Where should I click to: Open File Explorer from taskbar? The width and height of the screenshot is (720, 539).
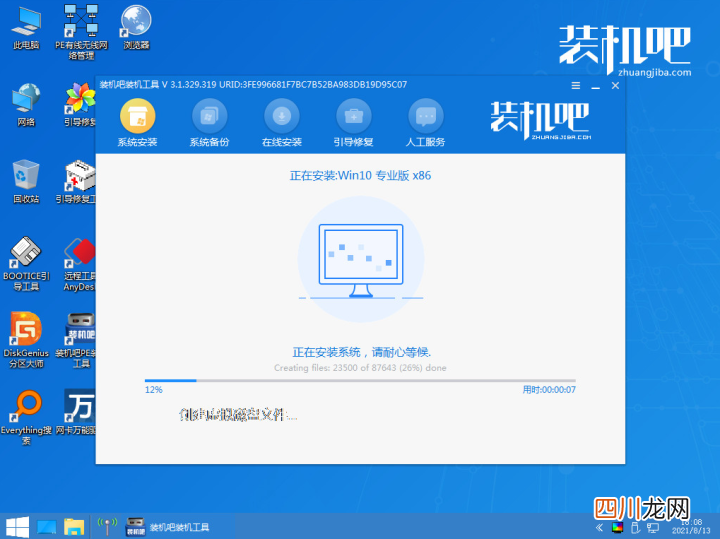(x=73, y=527)
